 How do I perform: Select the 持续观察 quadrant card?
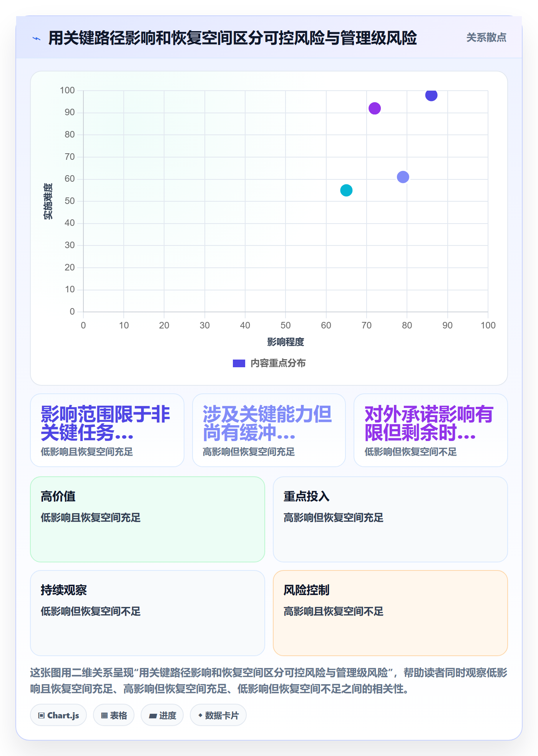[x=148, y=613]
